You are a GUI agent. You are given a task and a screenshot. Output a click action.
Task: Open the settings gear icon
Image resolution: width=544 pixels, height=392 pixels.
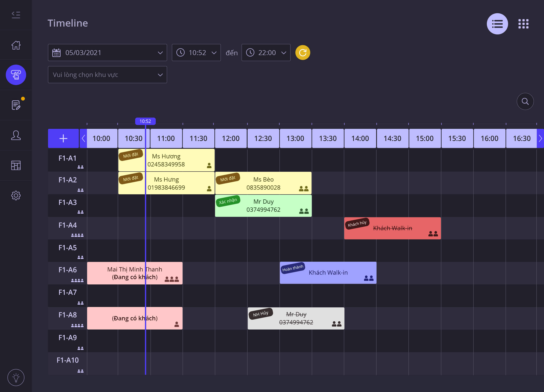(x=16, y=196)
